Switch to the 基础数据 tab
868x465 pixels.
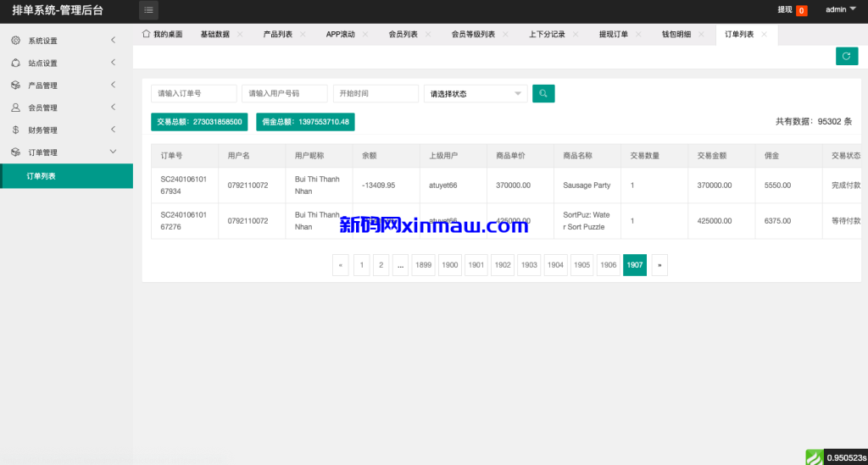(214, 34)
